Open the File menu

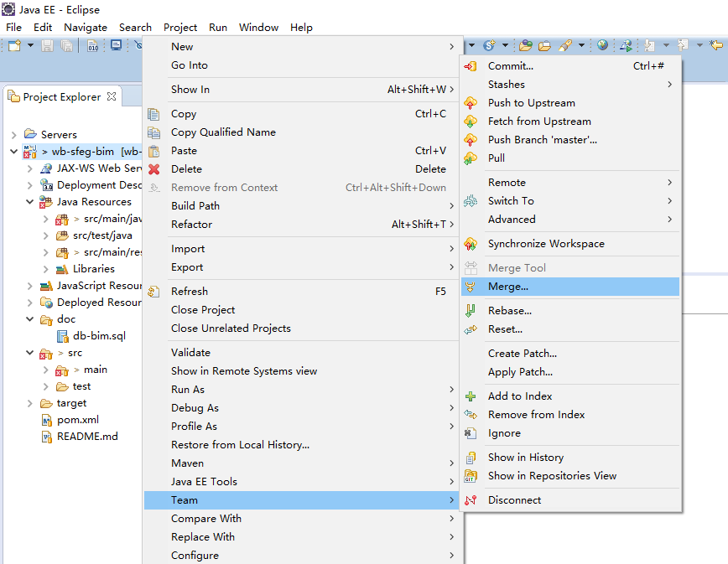pos(14,28)
